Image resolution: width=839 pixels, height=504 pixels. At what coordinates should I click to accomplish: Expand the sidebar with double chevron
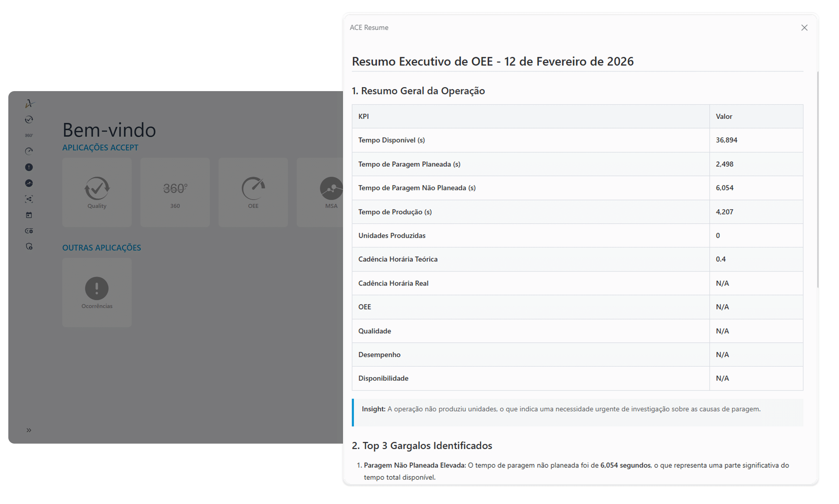[x=29, y=430]
